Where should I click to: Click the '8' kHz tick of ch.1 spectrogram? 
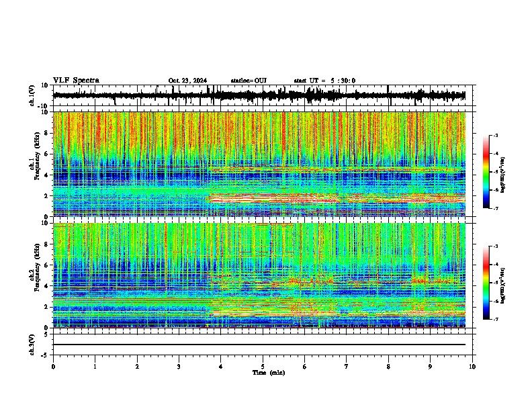click(x=46, y=133)
